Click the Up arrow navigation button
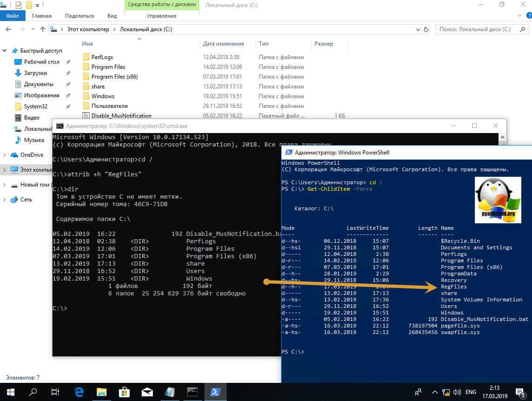This screenshot has width=532, height=401. click(43, 29)
